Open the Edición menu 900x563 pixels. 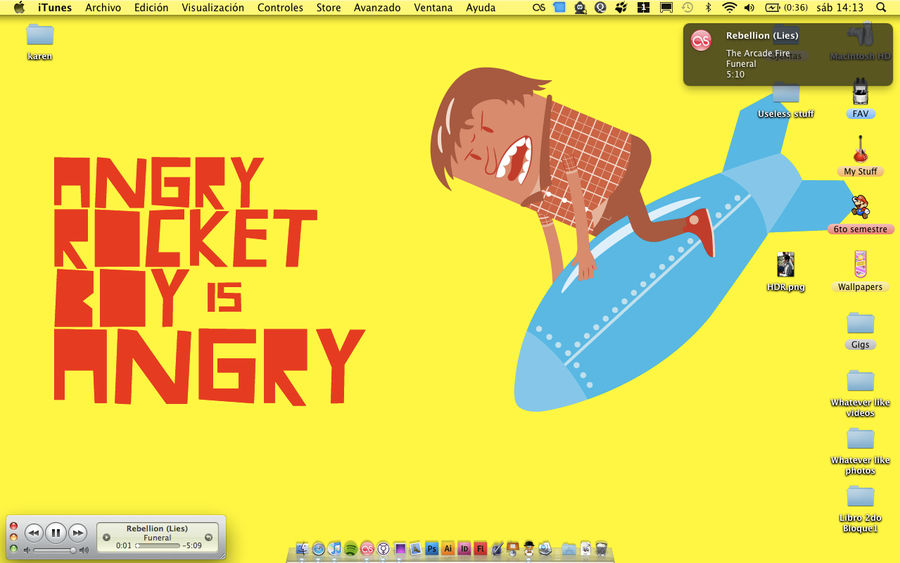[151, 7]
